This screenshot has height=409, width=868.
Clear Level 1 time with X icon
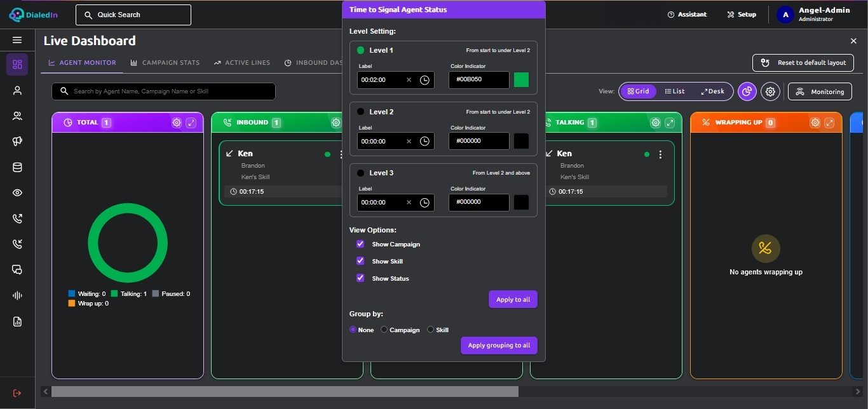(409, 80)
